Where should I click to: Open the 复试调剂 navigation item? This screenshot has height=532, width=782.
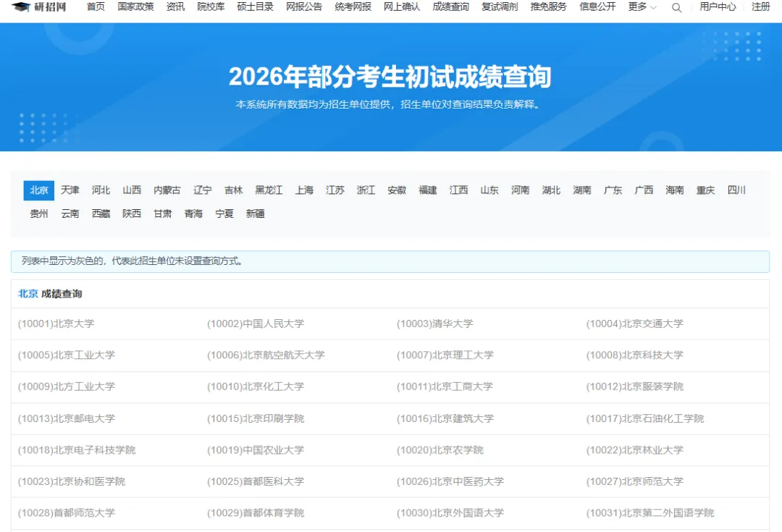500,7
